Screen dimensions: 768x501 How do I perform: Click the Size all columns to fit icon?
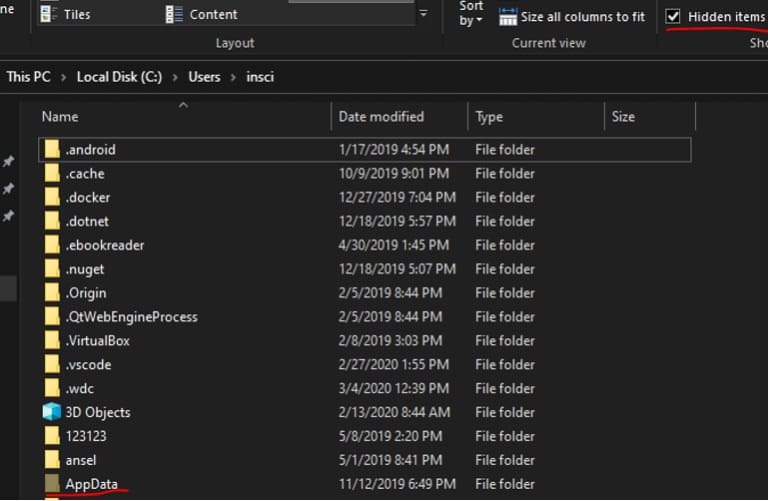click(508, 17)
